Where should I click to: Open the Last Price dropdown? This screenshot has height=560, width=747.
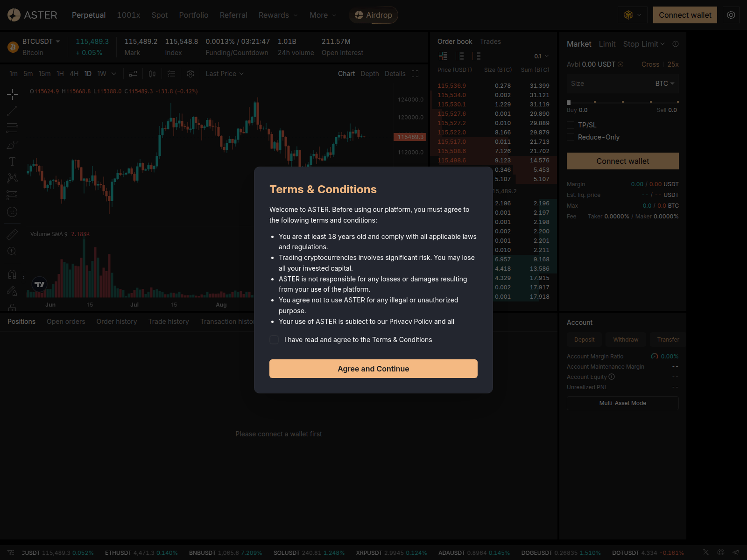point(225,74)
